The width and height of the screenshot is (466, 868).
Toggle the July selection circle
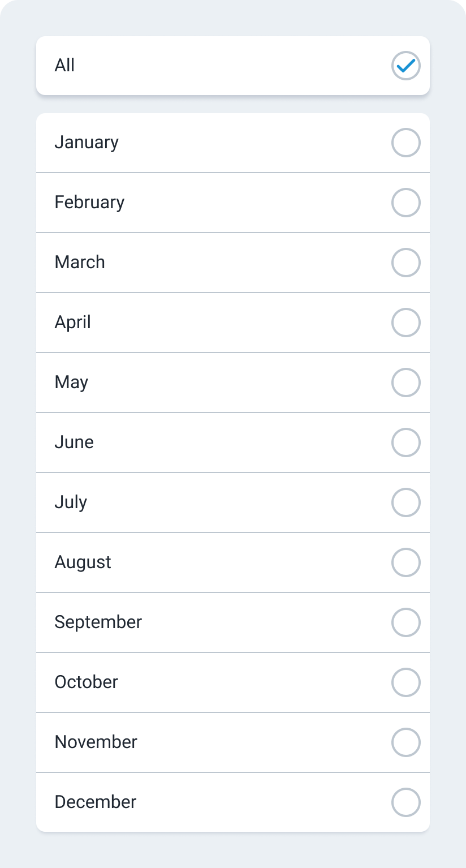pos(405,502)
